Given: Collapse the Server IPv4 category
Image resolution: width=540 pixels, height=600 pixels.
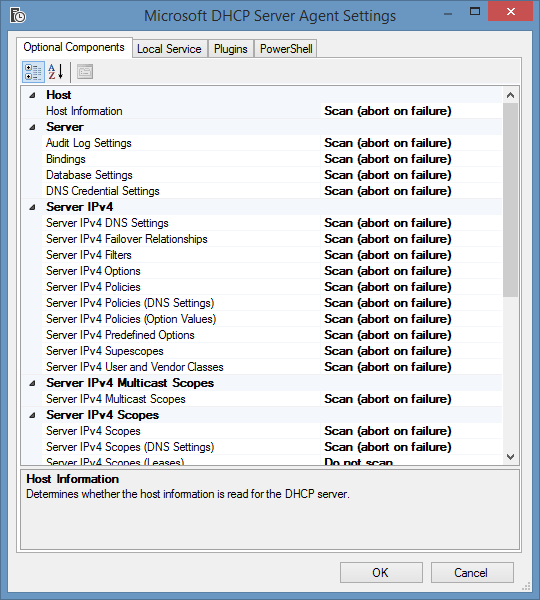Looking at the screenshot, I should click(x=33, y=207).
